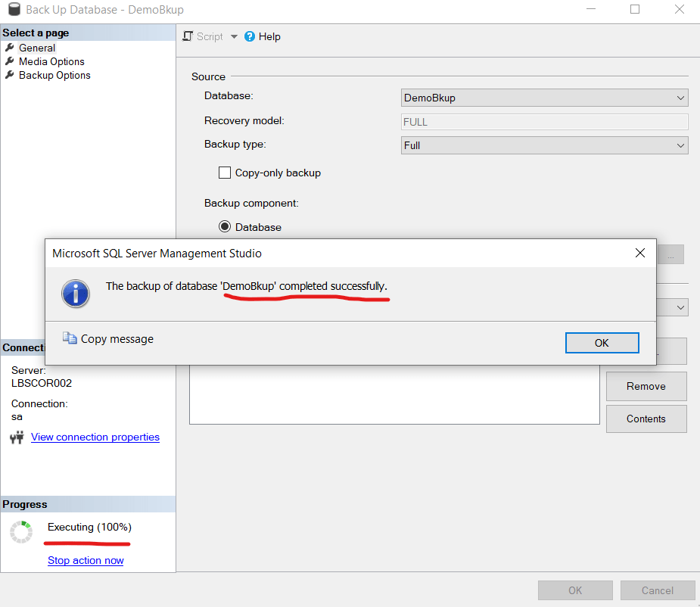Click the Remove destination button
Viewport: 700px width, 607px height.
tap(646, 386)
